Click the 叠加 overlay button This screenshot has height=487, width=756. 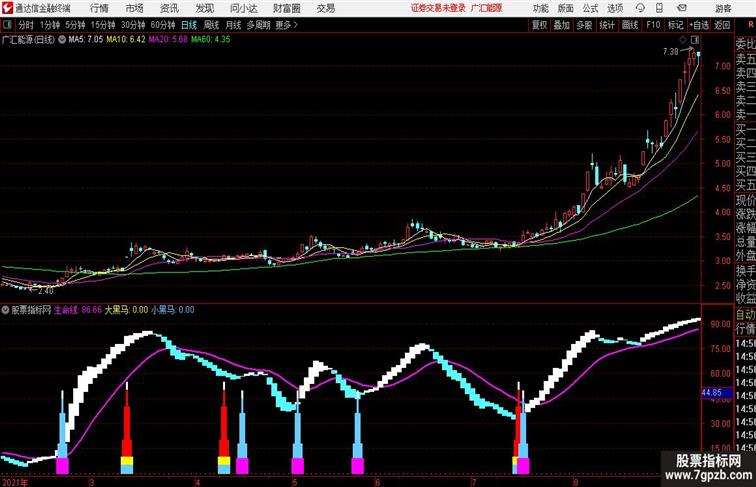[562, 25]
